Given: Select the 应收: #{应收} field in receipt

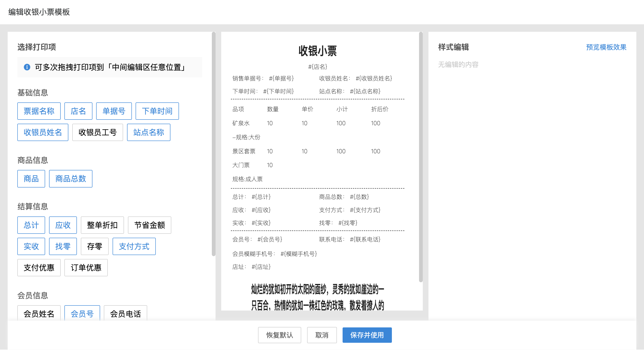Looking at the screenshot, I should coord(251,210).
